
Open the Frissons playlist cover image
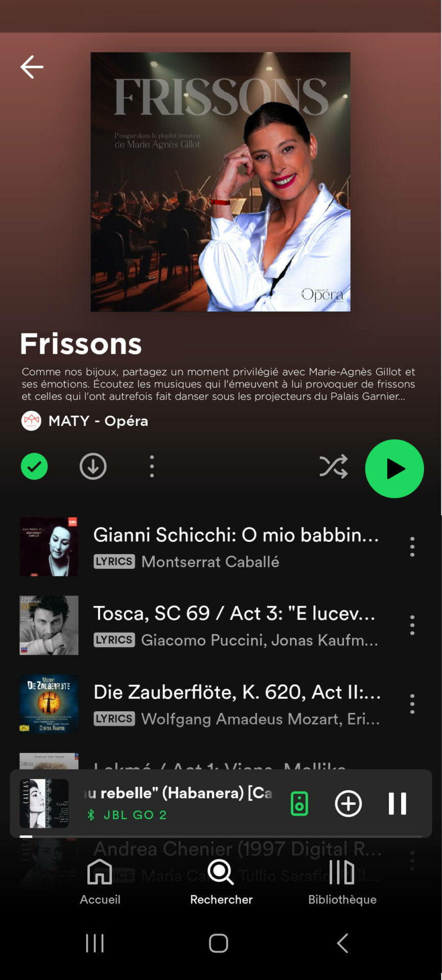coord(221,182)
